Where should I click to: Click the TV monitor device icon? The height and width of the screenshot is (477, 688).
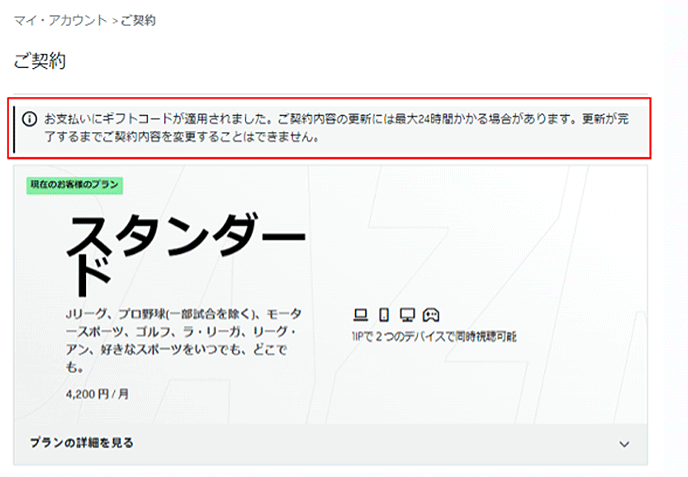pos(408,315)
